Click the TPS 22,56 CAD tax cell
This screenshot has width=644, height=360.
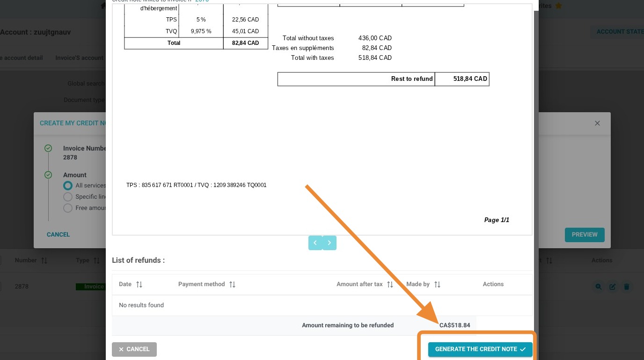(x=246, y=20)
